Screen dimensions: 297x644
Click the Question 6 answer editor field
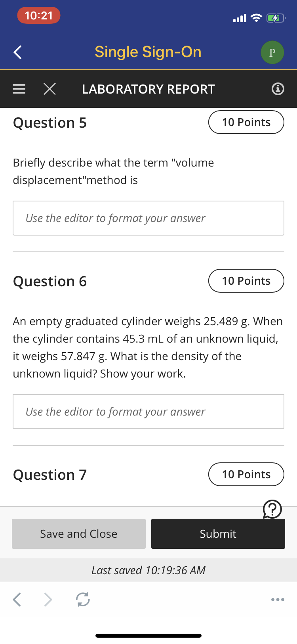click(x=148, y=412)
